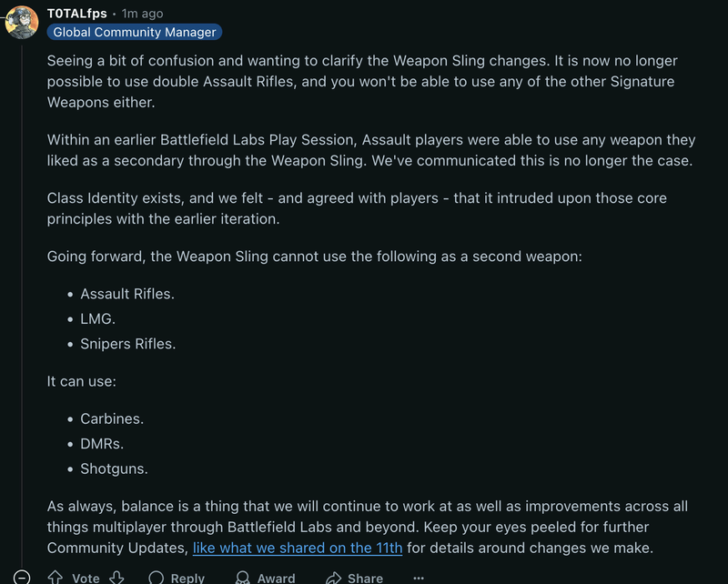Open "like what we shared on the 11th" link
The height and width of the screenshot is (584, 728).
click(x=298, y=548)
